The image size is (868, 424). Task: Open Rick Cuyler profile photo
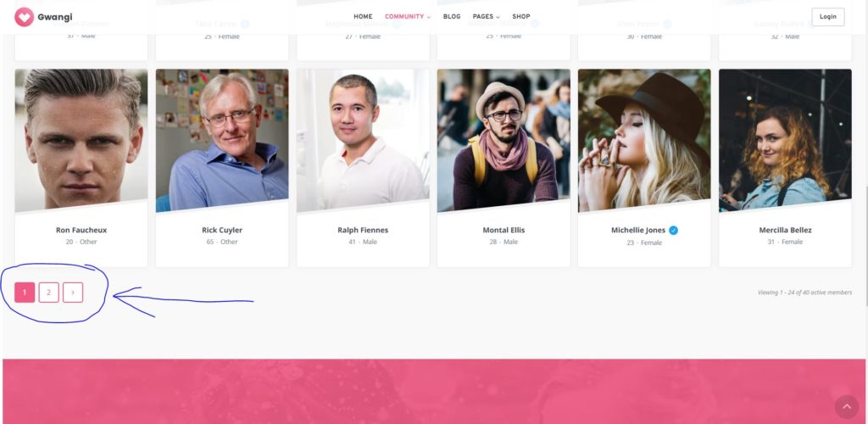click(x=222, y=140)
